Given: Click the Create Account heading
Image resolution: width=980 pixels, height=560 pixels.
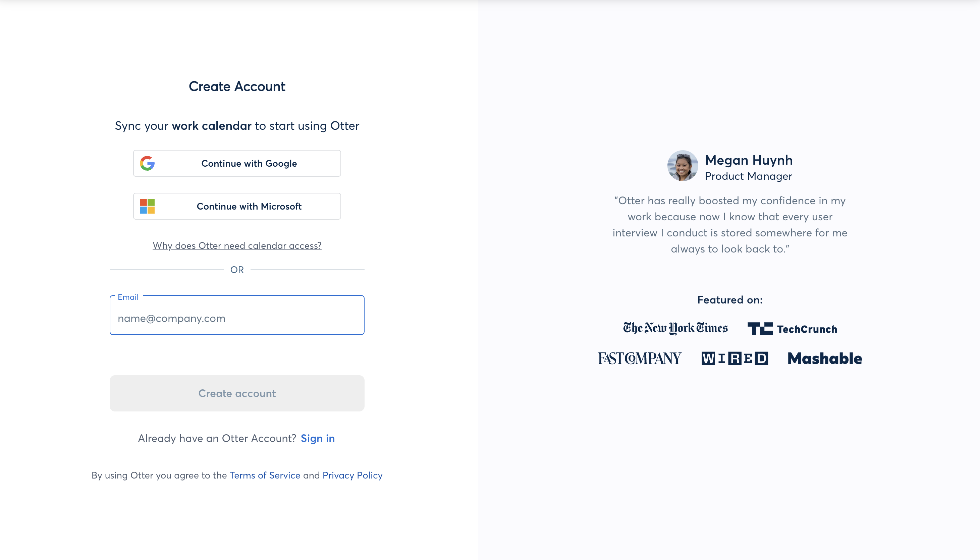Looking at the screenshot, I should (237, 87).
